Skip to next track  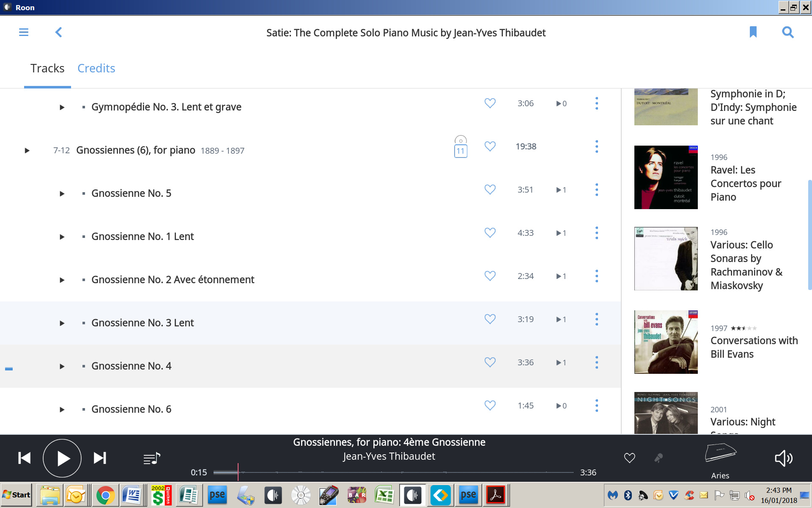pos(100,458)
